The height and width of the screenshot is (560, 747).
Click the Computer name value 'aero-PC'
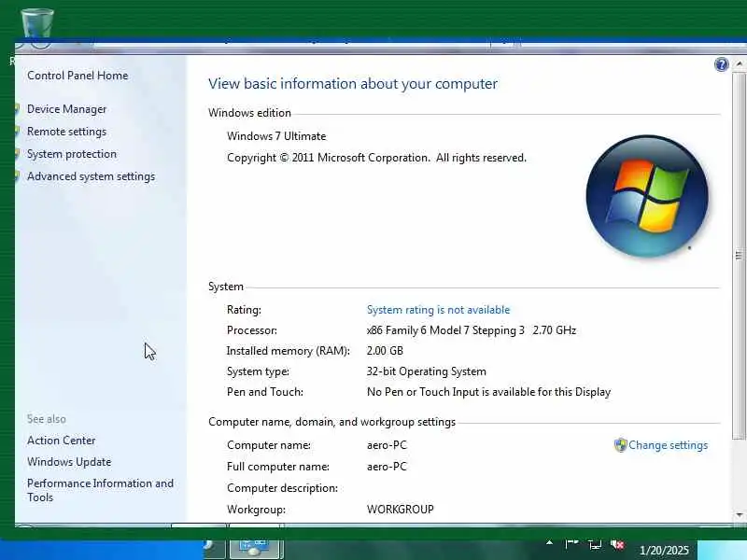pyautogui.click(x=387, y=445)
